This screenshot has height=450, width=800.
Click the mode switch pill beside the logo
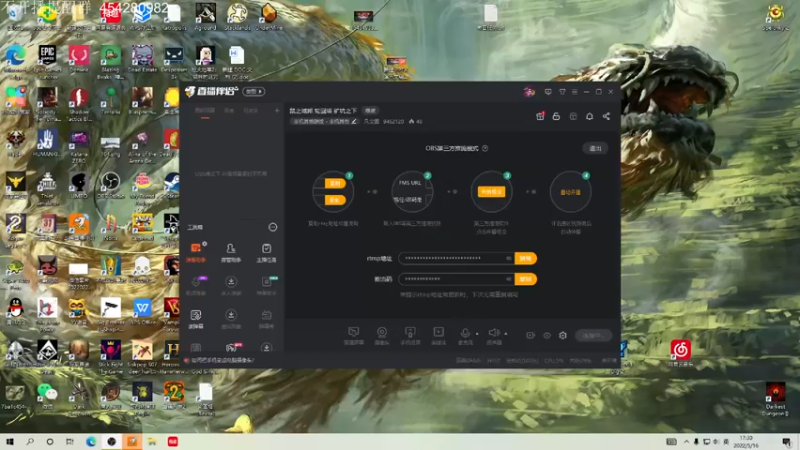254,91
